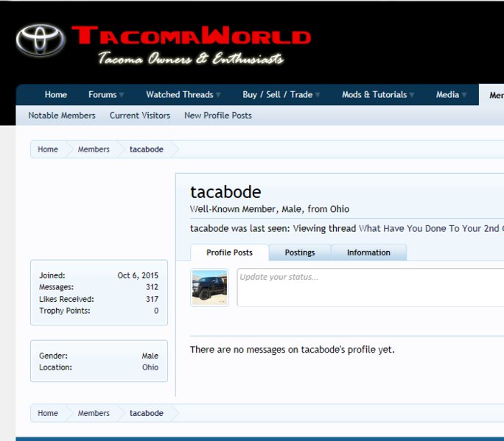Expand the Watched Threads dropdown arrow
Viewport: 504px width, 441px height.
219,95
